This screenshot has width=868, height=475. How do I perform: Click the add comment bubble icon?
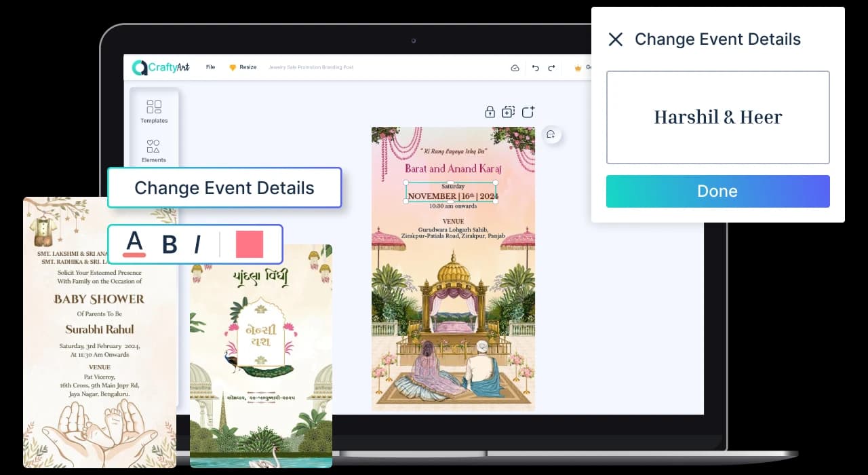551,134
